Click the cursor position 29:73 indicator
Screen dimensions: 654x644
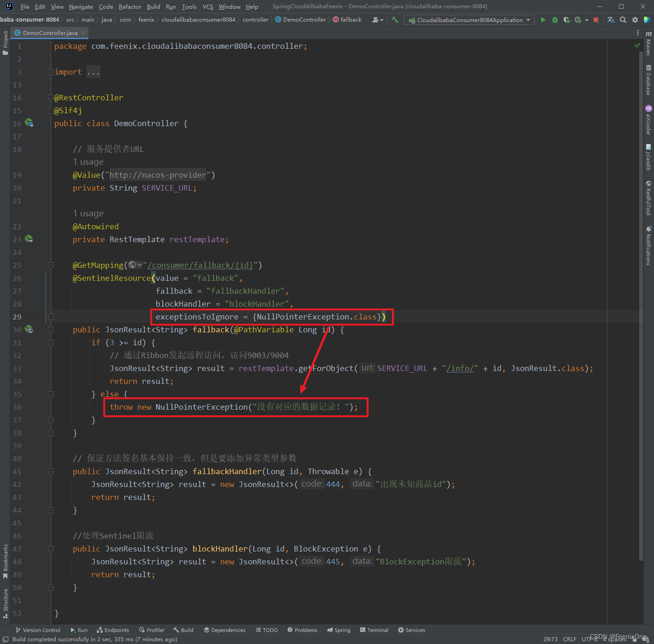click(x=550, y=639)
